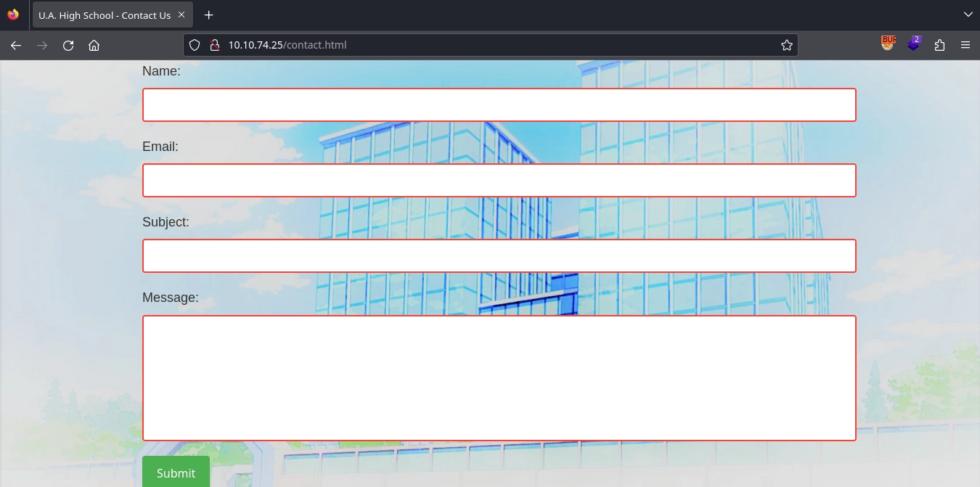Open the Firefox hamburger application menu

coord(965,45)
